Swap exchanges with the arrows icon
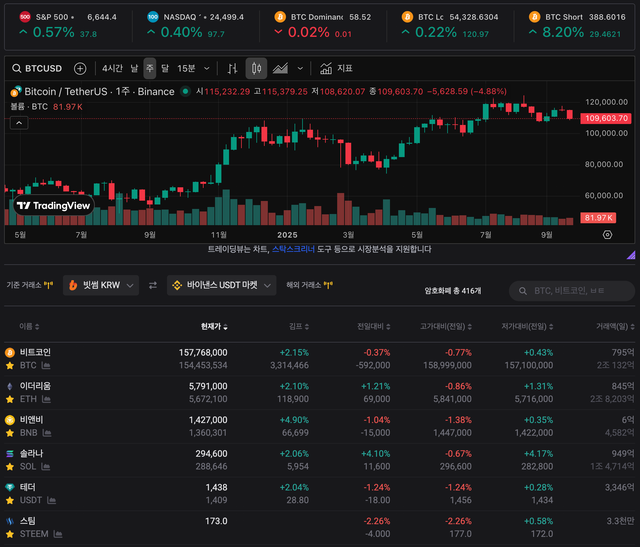 (153, 285)
